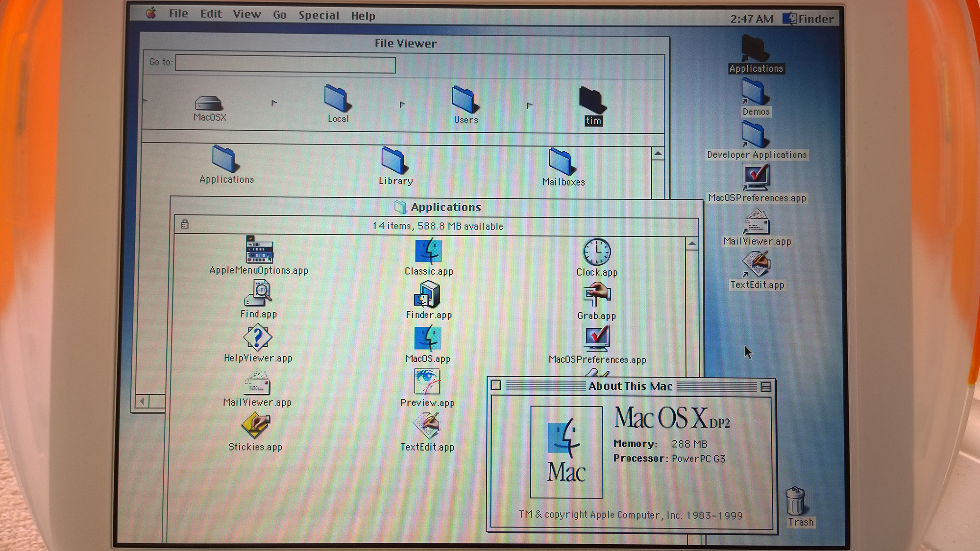Click File Viewer browser scroll up arrow
Viewport: 980px width, 551px height.
[658, 154]
